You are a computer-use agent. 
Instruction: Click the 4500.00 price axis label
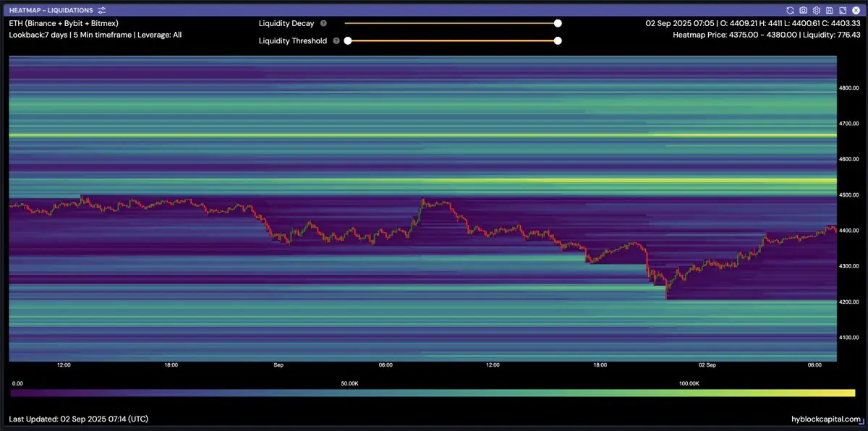click(848, 195)
